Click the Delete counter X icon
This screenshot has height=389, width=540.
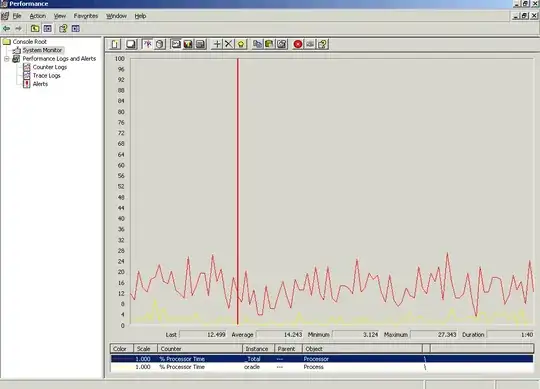click(x=229, y=44)
